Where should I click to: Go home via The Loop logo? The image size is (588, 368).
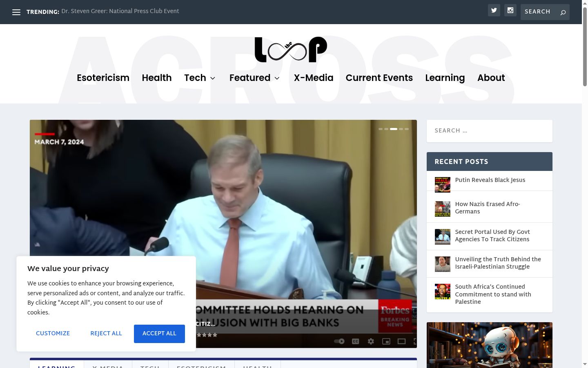[291, 49]
